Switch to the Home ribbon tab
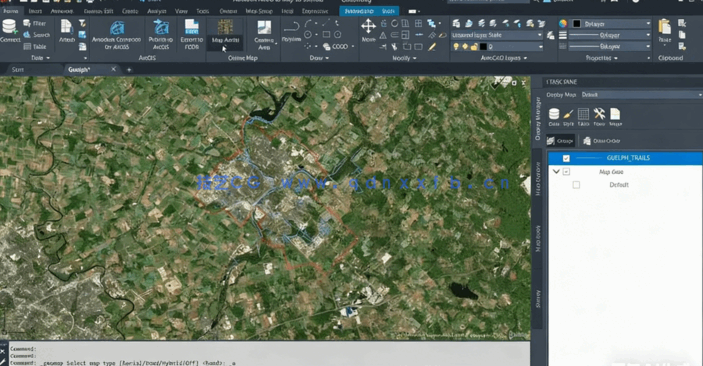The width and height of the screenshot is (703, 366). (x=11, y=11)
